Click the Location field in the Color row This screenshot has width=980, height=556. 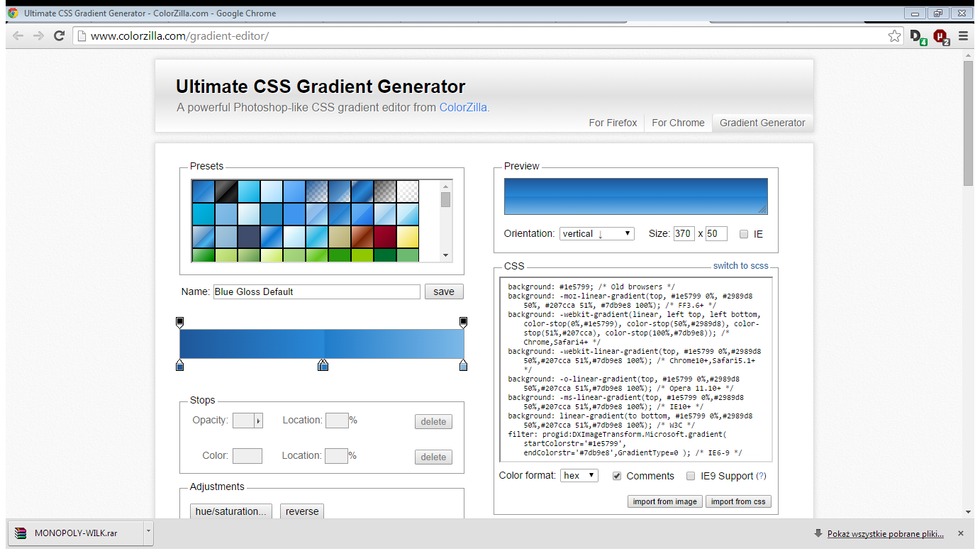[x=337, y=456]
